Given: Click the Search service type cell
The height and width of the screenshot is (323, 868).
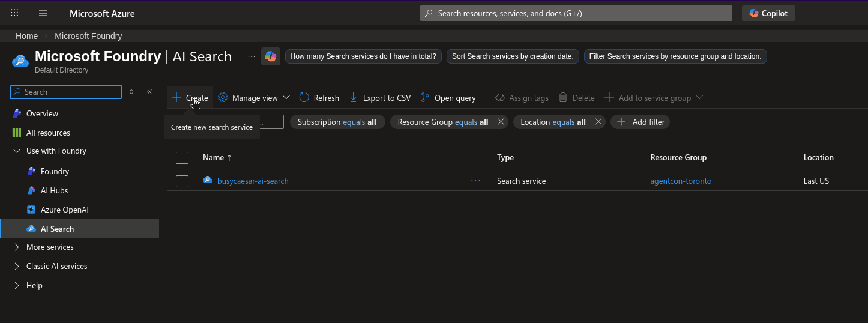Looking at the screenshot, I should (x=522, y=181).
